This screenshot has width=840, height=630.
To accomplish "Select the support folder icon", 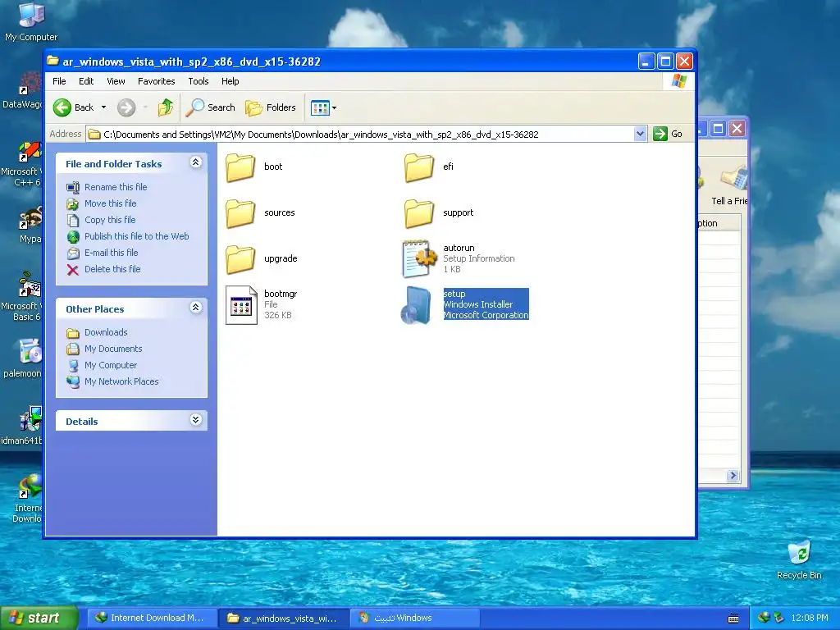I will (419, 213).
